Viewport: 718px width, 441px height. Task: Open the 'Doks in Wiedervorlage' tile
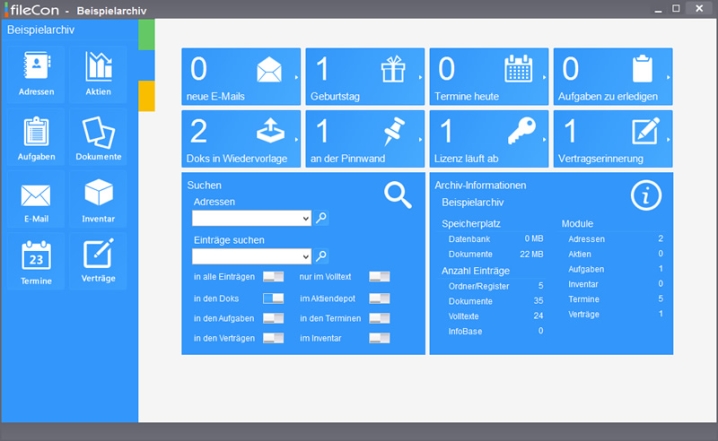[241, 139]
